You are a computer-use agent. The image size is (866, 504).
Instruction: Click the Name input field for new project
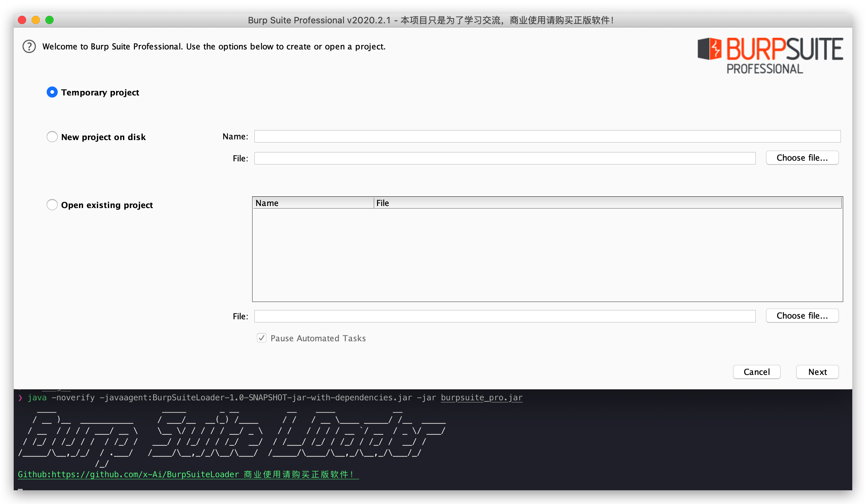tap(547, 136)
